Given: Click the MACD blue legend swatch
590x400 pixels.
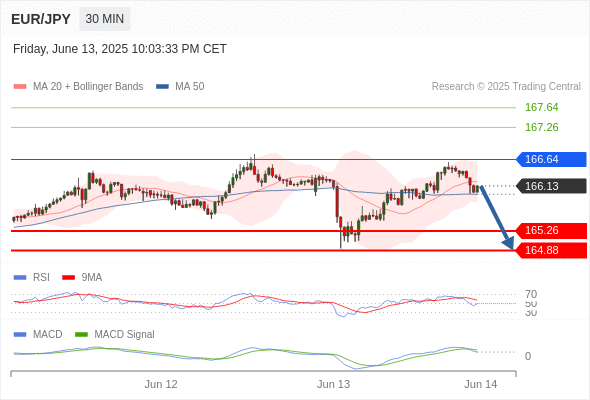Looking at the screenshot, I should point(20,335).
